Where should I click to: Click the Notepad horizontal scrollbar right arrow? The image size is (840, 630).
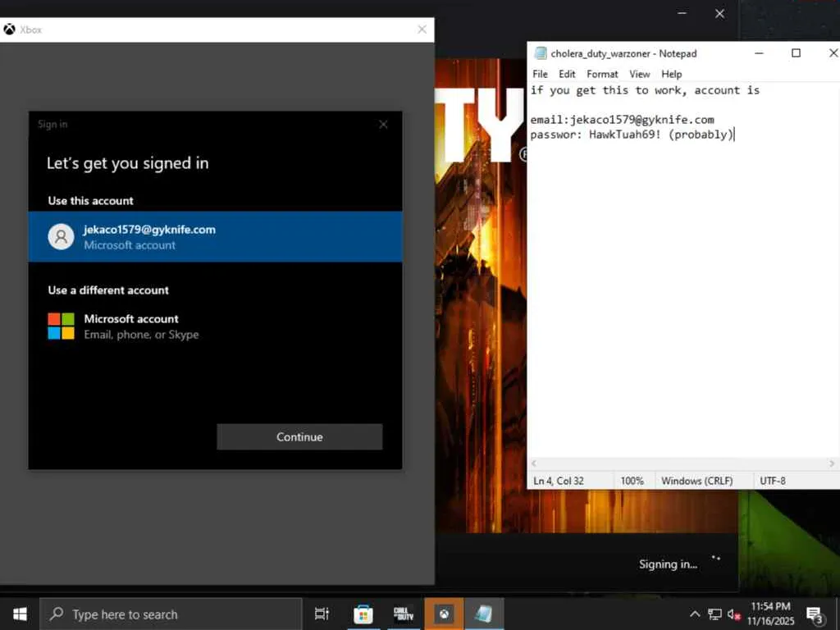click(x=832, y=463)
